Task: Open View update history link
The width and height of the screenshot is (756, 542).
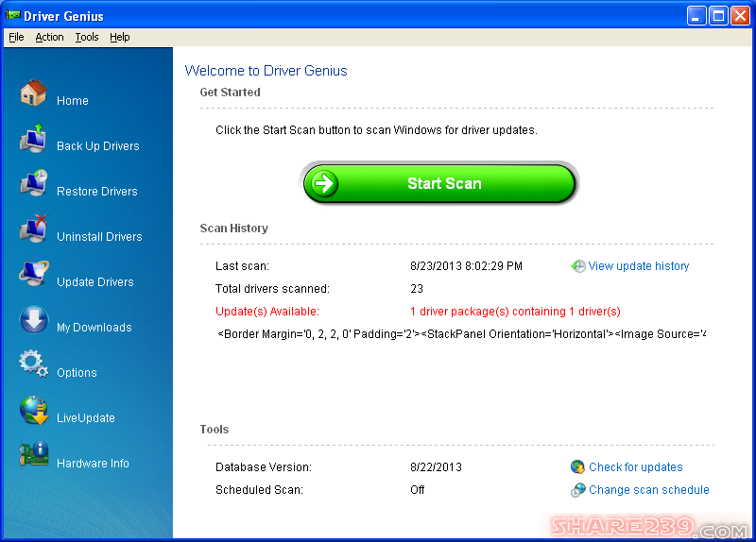Action: click(x=639, y=266)
